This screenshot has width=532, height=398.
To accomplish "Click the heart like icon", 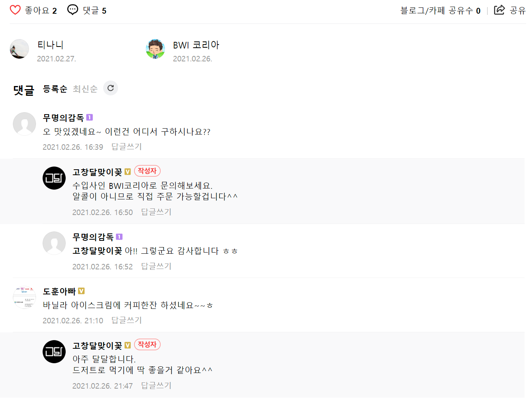I will [x=15, y=10].
